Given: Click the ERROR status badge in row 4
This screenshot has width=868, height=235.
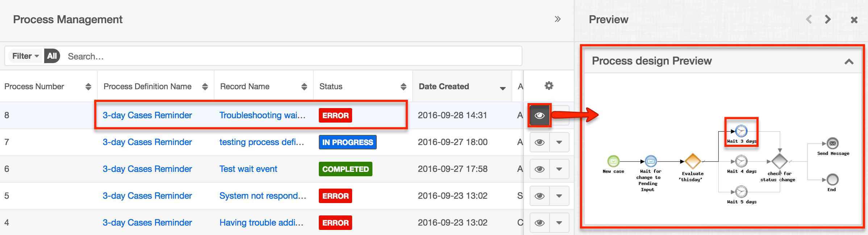Looking at the screenshot, I should pyautogui.click(x=335, y=223).
